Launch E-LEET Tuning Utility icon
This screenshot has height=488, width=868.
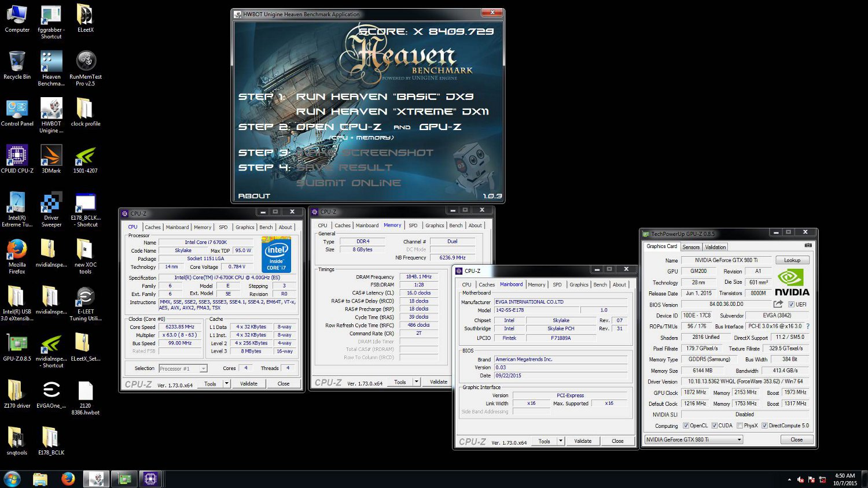[x=85, y=304]
